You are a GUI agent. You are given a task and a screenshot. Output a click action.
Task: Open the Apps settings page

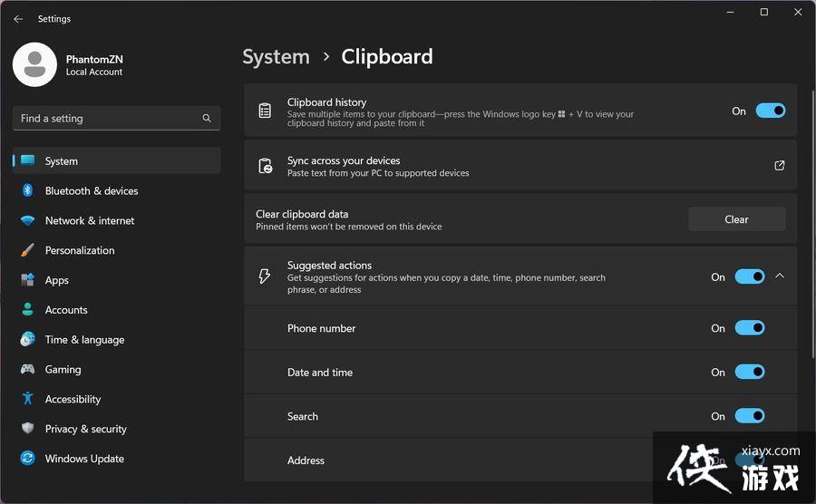click(x=117, y=280)
